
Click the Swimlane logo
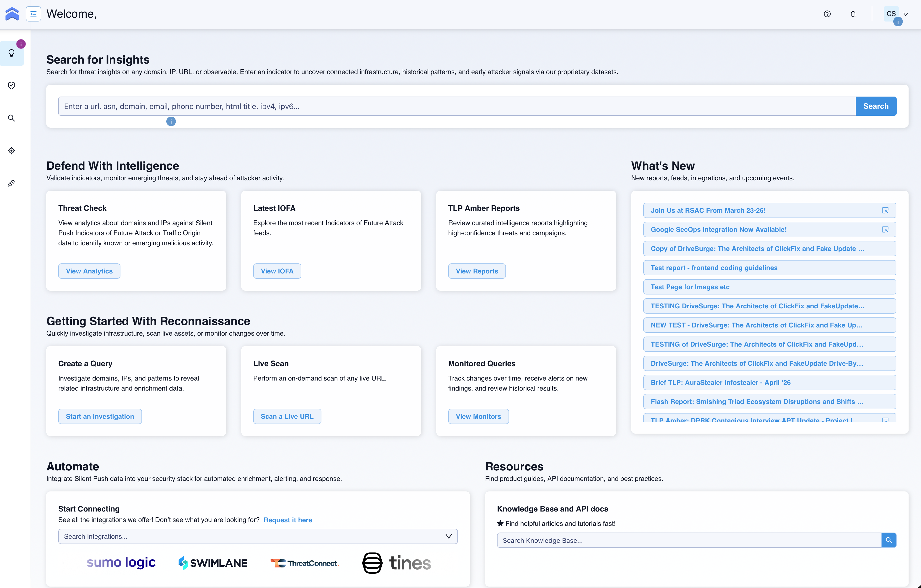[x=213, y=563]
